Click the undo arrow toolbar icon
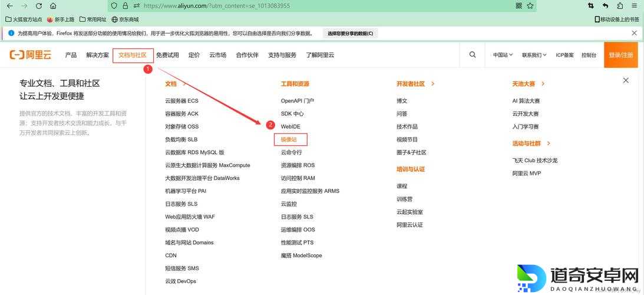The height and width of the screenshot is (295, 644). pyautogui.click(x=605, y=6)
